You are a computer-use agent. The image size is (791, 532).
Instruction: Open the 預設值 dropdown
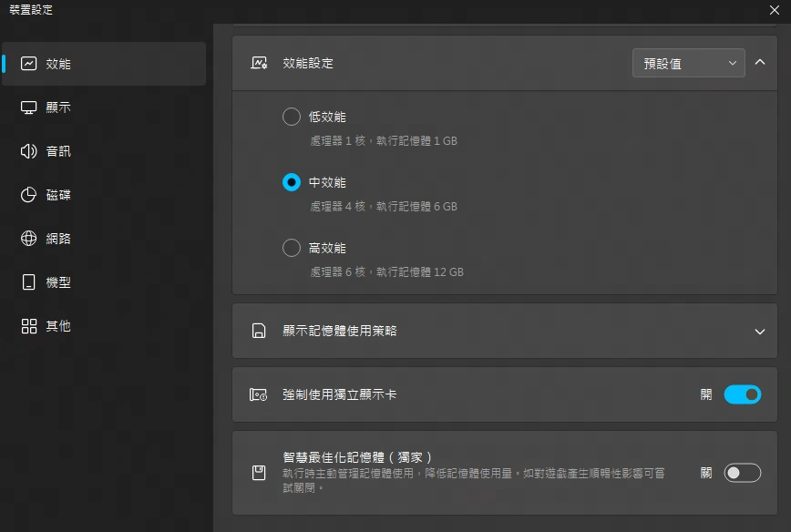tap(688, 64)
